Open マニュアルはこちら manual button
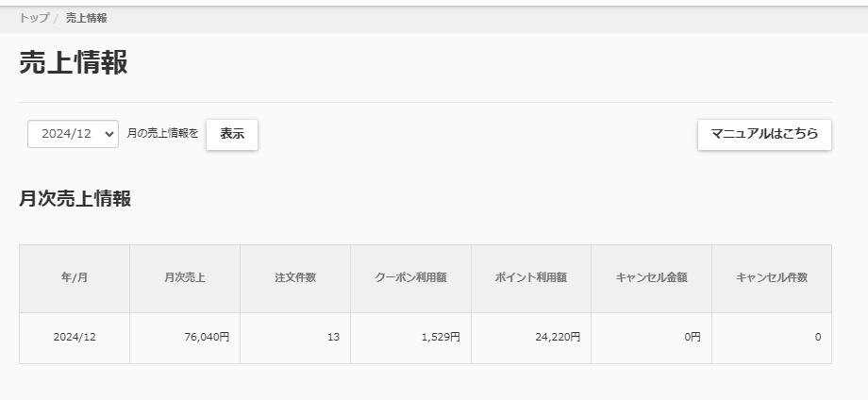Image resolution: width=868 pixels, height=400 pixels. tap(764, 134)
